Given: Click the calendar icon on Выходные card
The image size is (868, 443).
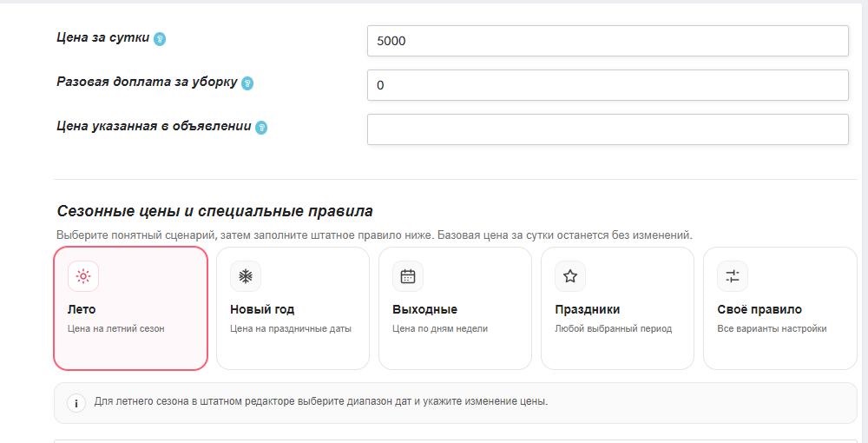Looking at the screenshot, I should click(407, 276).
